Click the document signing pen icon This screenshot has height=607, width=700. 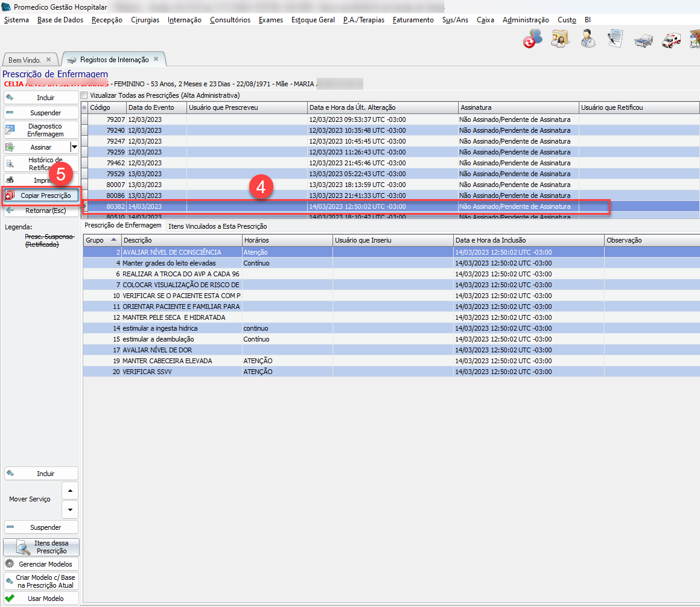(x=615, y=39)
